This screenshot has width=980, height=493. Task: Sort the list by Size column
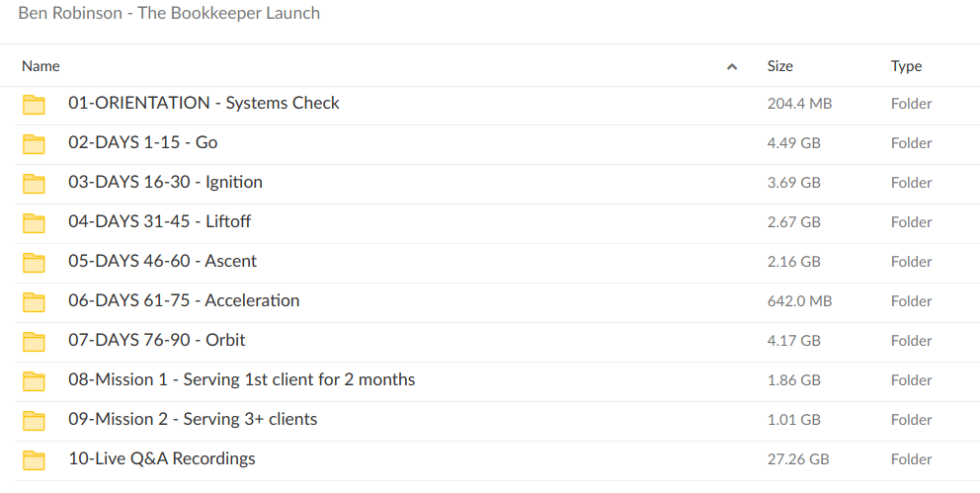[779, 66]
